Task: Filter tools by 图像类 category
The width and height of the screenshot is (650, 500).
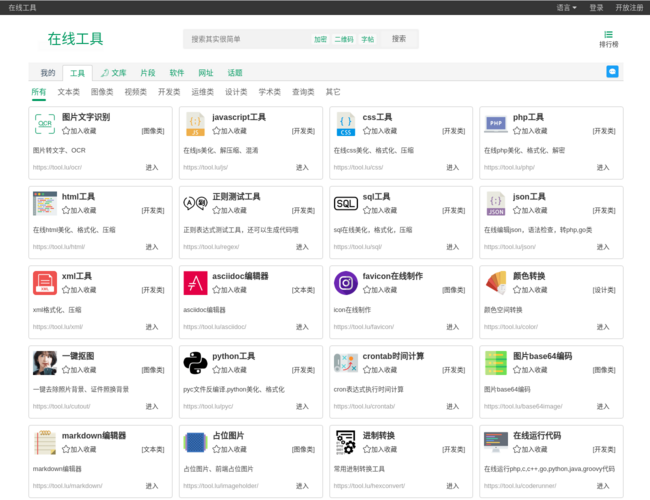Action: coord(102,92)
